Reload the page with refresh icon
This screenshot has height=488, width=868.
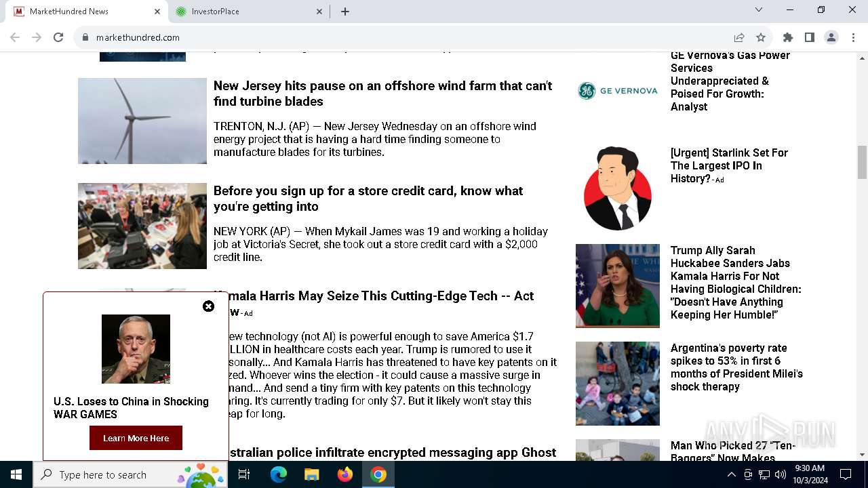tap(58, 37)
